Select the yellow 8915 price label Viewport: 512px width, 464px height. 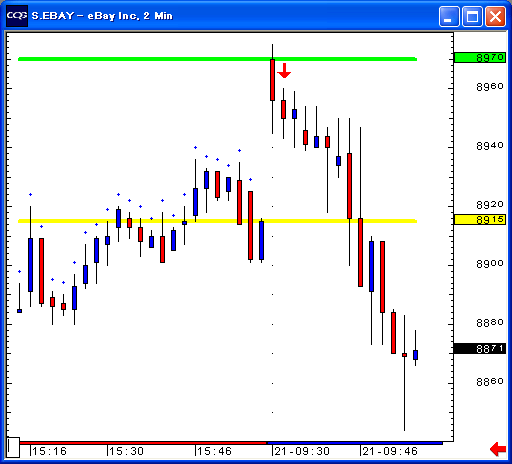[480, 219]
